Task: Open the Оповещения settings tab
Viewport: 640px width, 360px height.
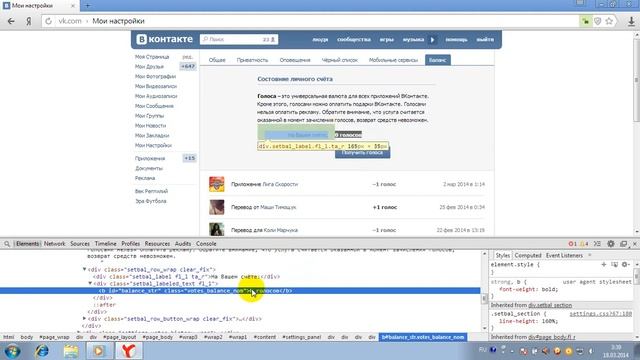Action: (x=295, y=60)
